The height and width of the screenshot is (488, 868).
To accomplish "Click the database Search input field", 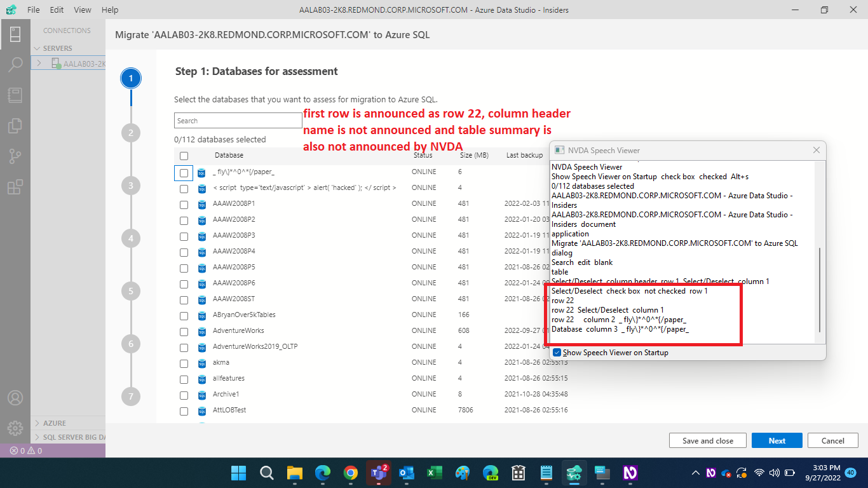I will coord(238,120).
